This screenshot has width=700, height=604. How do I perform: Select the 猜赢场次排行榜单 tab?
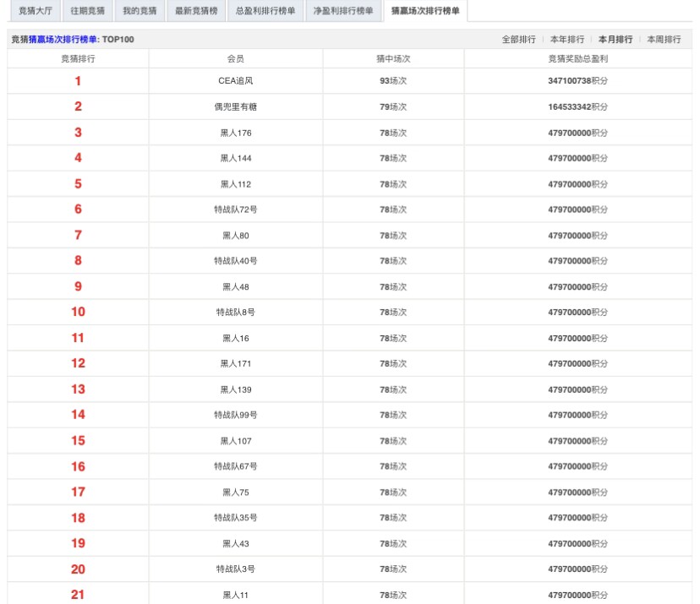425,11
